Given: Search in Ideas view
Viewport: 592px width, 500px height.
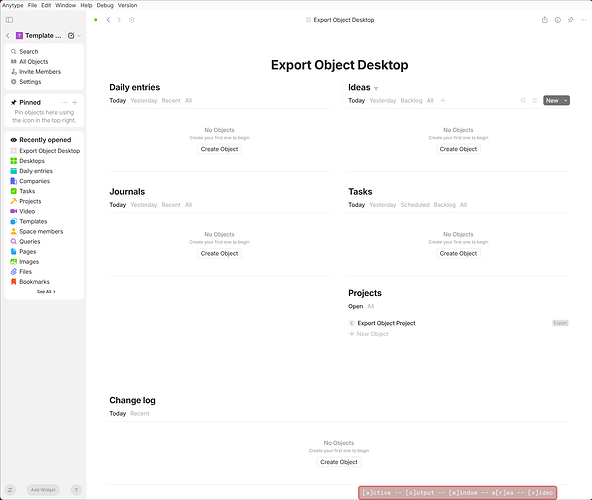Looking at the screenshot, I should [523, 100].
